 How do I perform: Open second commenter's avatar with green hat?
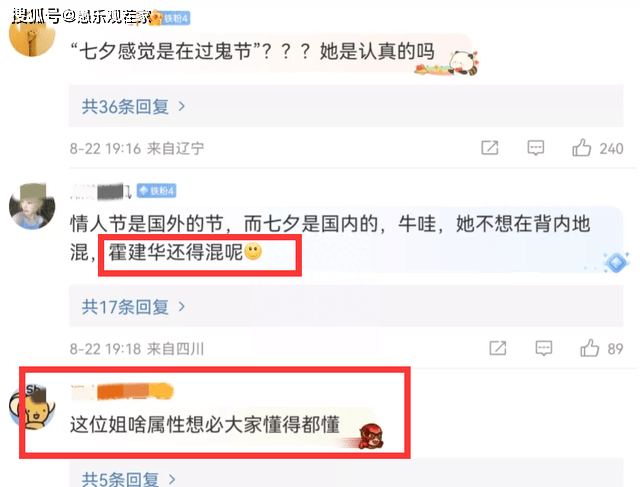click(32, 206)
